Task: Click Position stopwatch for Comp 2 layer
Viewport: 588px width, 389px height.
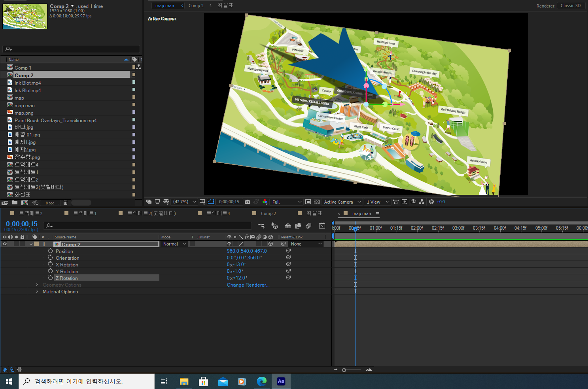Action: coord(51,251)
